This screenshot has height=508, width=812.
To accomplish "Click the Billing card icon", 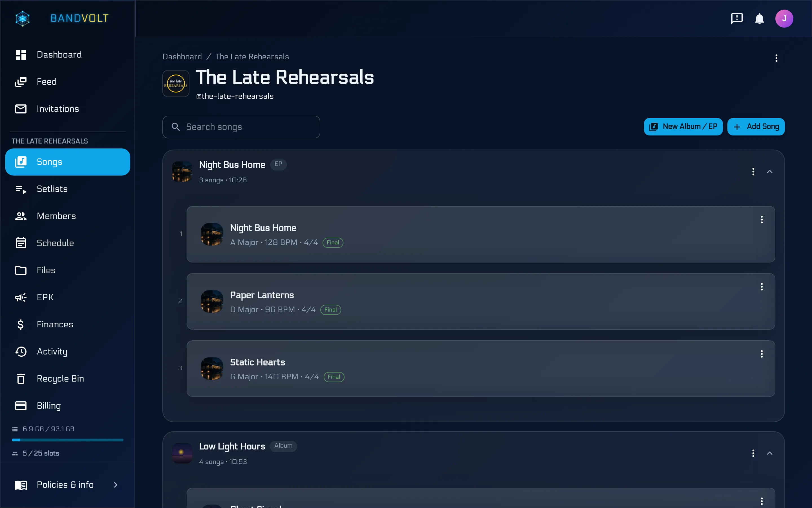I will (x=21, y=406).
